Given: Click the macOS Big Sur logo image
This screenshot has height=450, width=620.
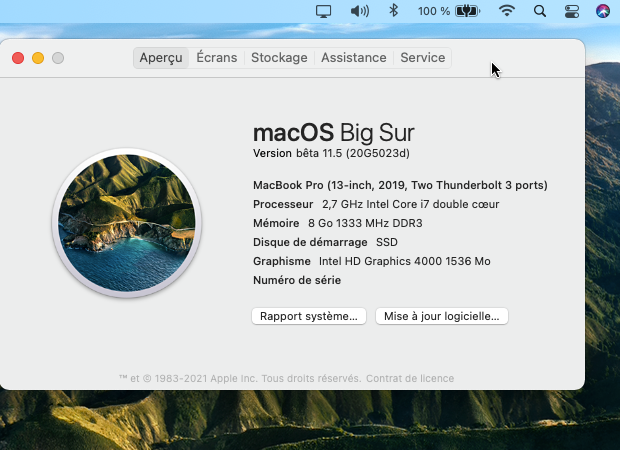Looking at the screenshot, I should (127, 223).
